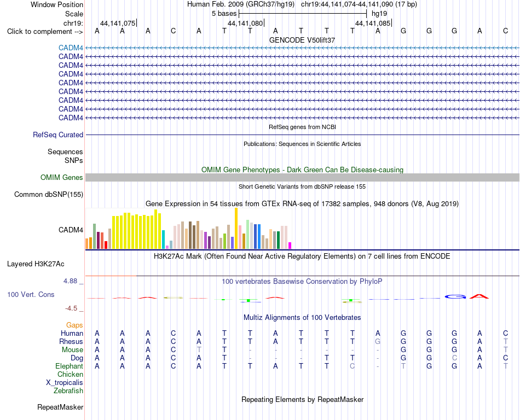Click the CADM4 label beside GTEx bar chart
Viewport: 520px width, 420px height.
click(71, 230)
